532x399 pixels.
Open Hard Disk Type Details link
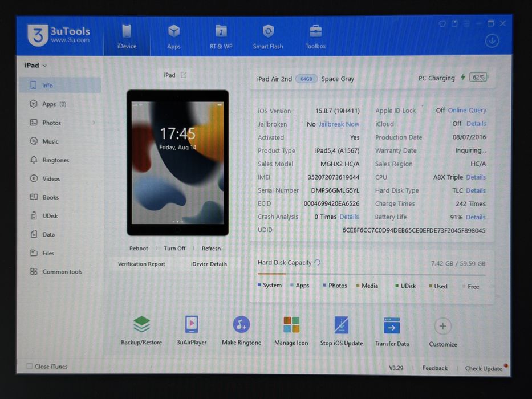point(476,190)
